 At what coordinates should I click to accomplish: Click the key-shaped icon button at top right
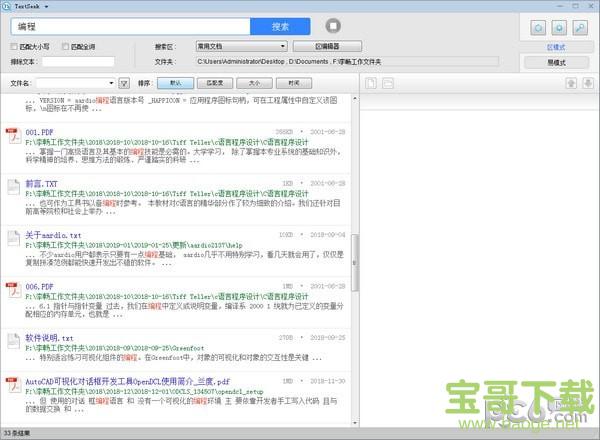tap(580, 28)
